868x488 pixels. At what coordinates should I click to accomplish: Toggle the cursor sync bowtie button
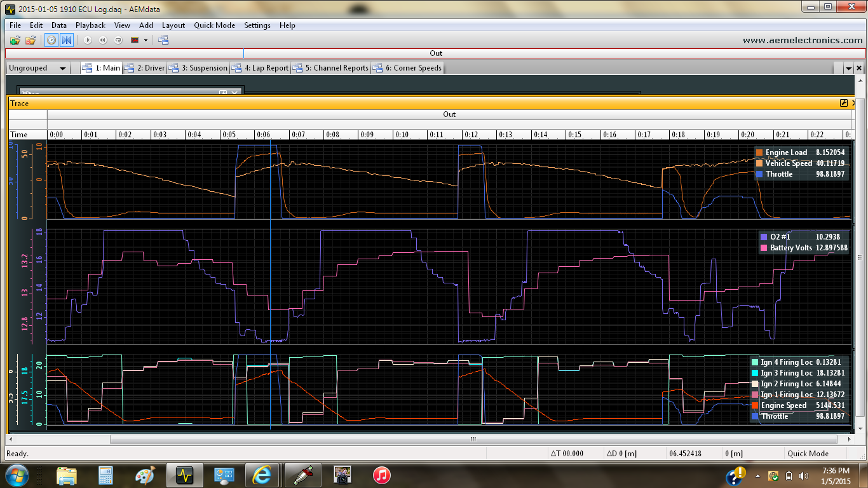coord(66,40)
